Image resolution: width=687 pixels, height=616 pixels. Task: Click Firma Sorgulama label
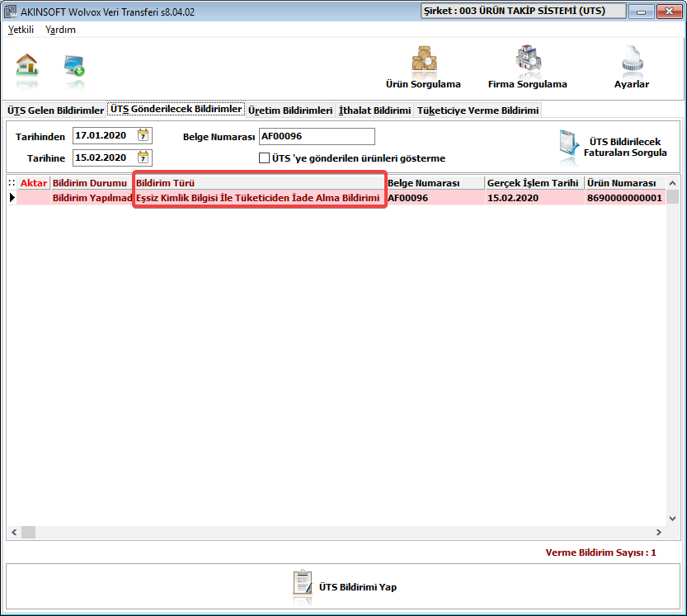528,84
